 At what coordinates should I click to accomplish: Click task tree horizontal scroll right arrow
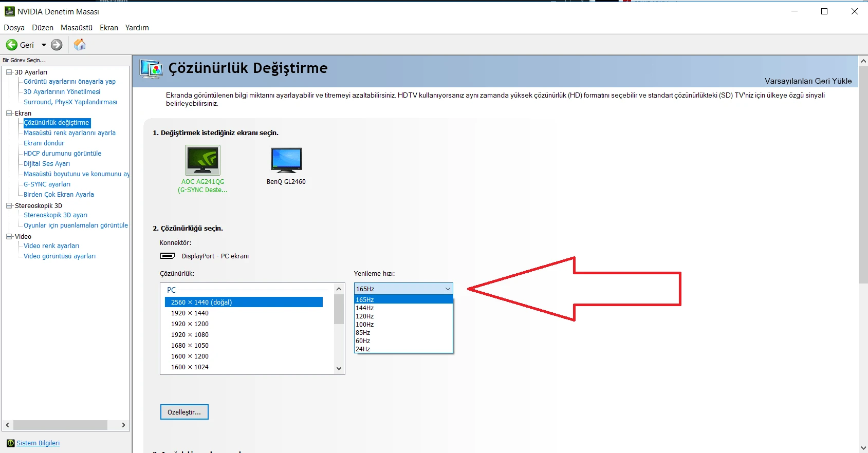click(x=123, y=425)
